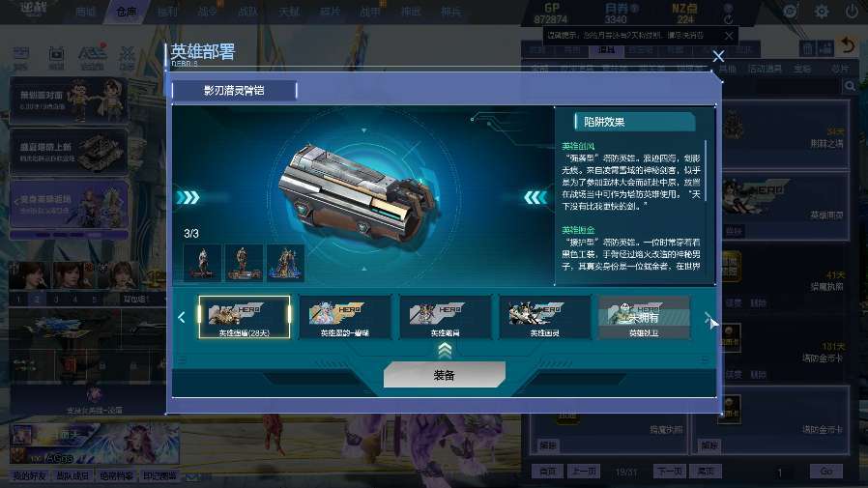Expand the upward double-chevron above 装备
868x488 pixels.
tap(445, 351)
